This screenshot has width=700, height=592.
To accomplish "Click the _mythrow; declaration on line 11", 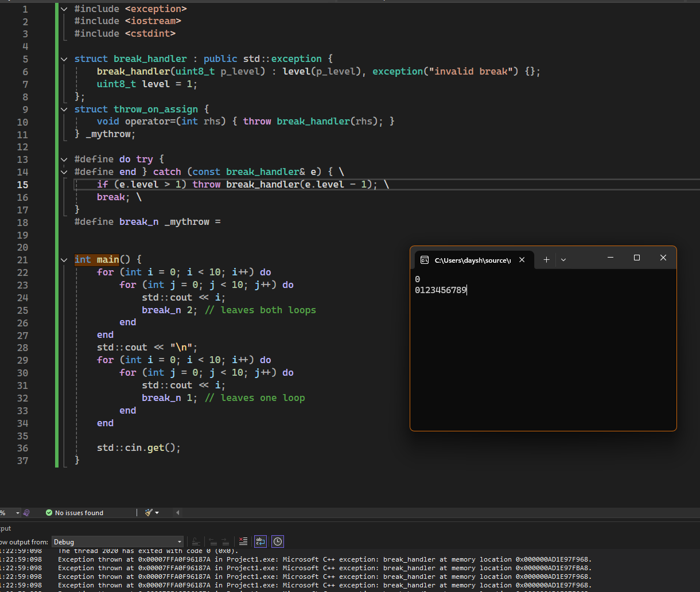I will point(111,134).
